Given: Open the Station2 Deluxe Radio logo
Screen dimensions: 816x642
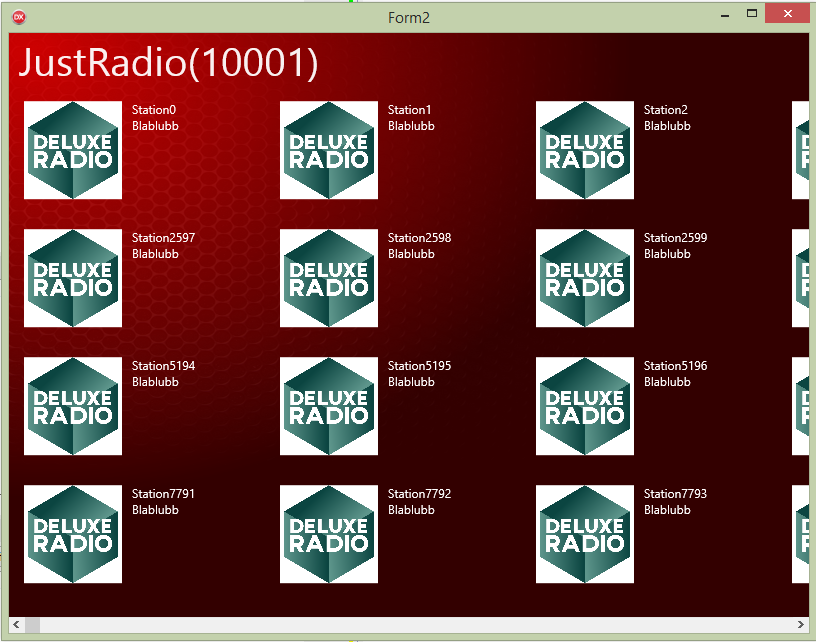Looking at the screenshot, I should (585, 150).
